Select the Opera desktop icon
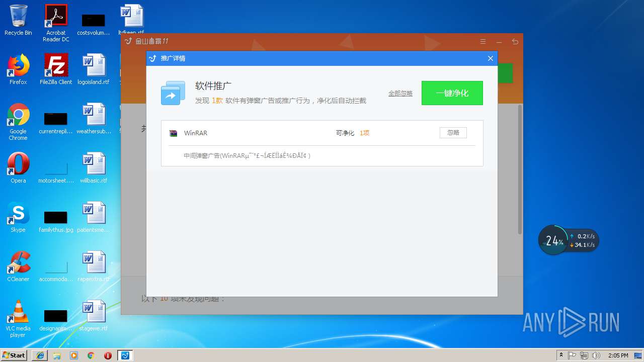The width and height of the screenshot is (644, 362). pos(18,168)
